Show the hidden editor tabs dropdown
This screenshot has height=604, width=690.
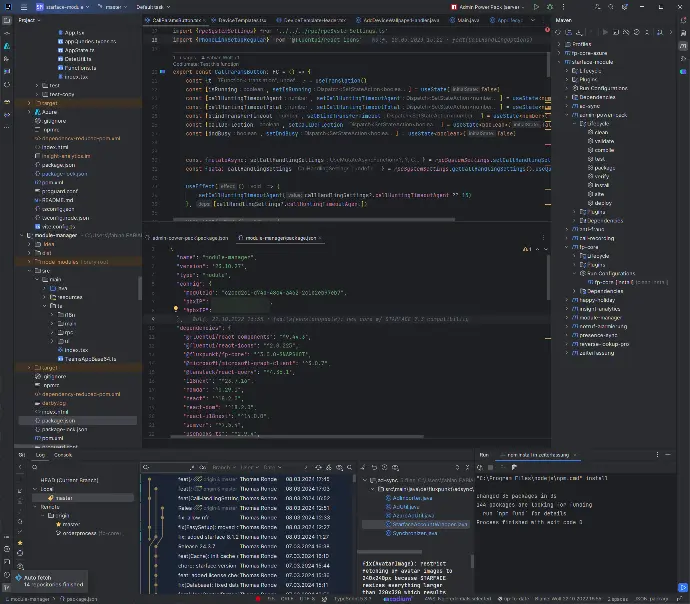pyautogui.click(x=533, y=20)
